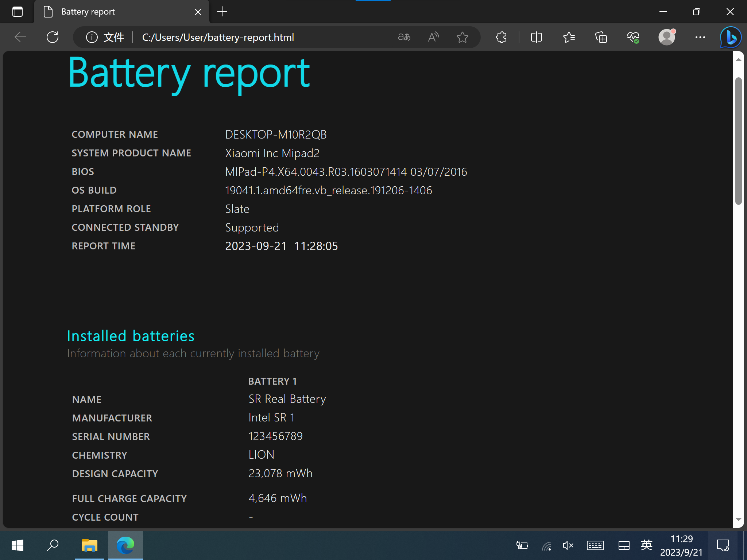Add this page to favorites star
Image resolution: width=747 pixels, height=560 pixels.
462,37
